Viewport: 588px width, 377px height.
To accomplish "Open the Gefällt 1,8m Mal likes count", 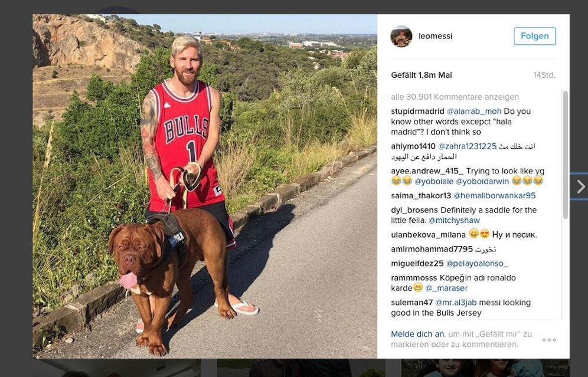I will coord(422,75).
